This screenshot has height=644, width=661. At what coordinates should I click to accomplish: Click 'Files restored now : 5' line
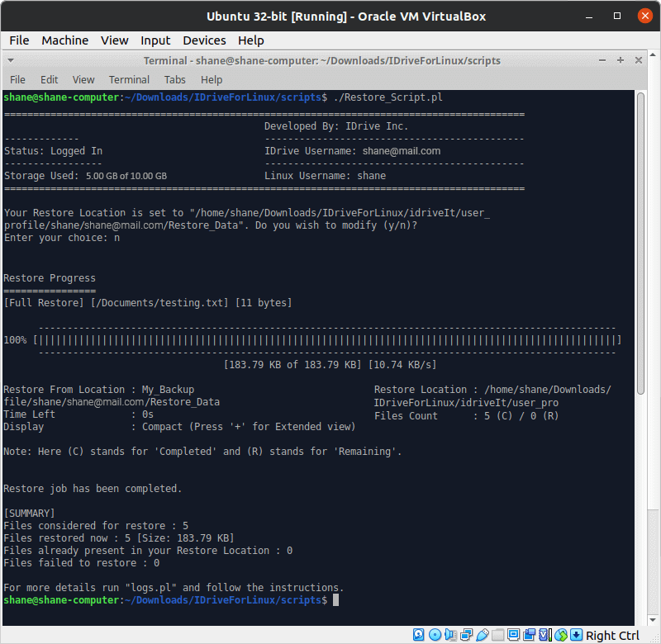click(118, 538)
